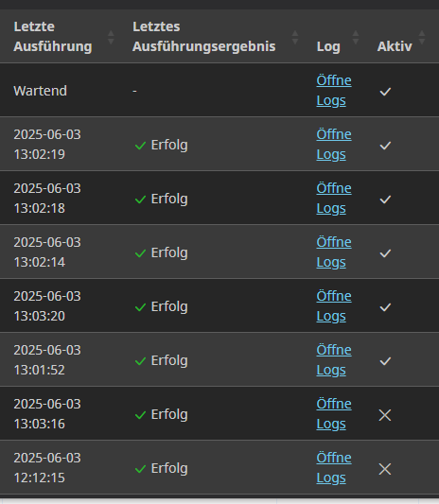Click the Letzte Ausführung column header
This screenshot has width=439, height=504.
[53, 36]
